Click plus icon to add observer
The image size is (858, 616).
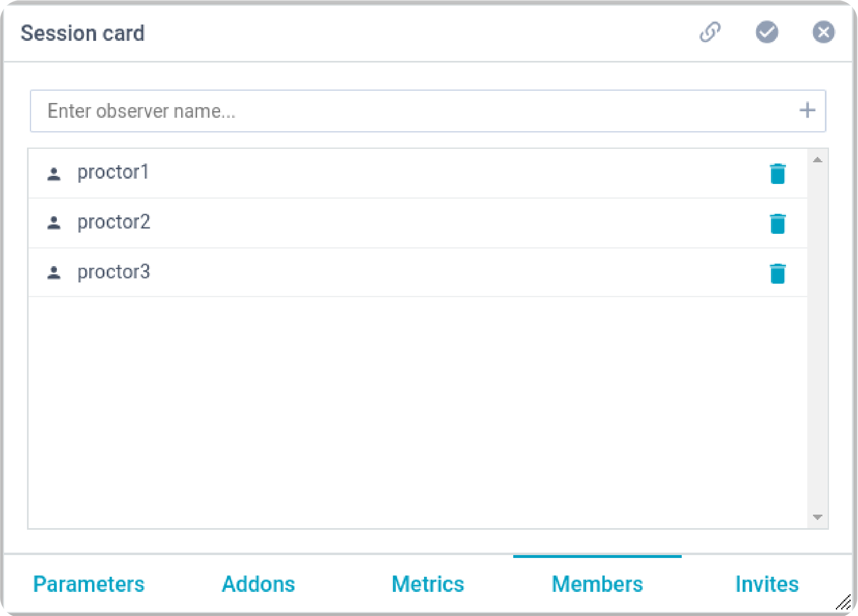(x=807, y=111)
